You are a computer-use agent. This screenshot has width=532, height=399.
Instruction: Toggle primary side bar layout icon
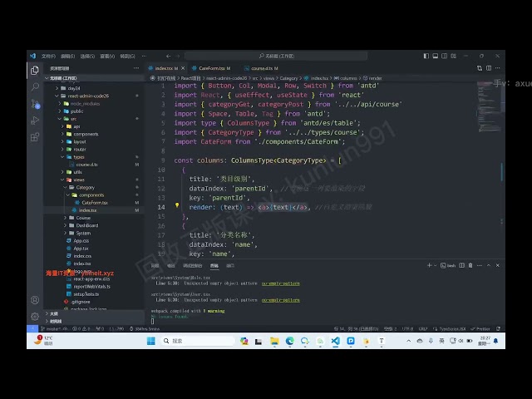coord(426,56)
